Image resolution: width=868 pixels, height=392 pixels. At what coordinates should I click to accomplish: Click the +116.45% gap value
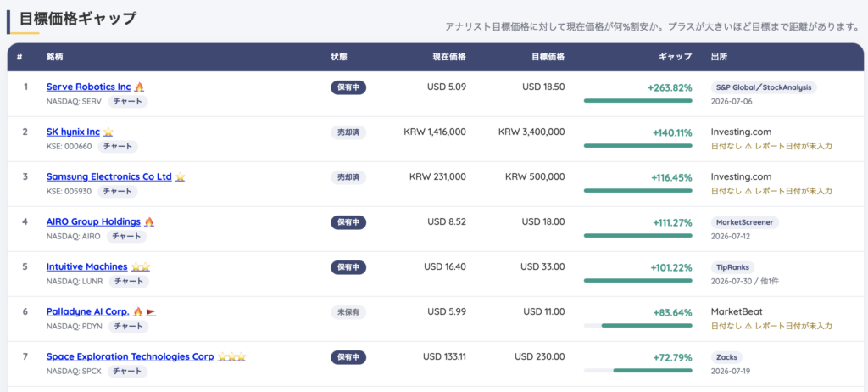click(672, 177)
